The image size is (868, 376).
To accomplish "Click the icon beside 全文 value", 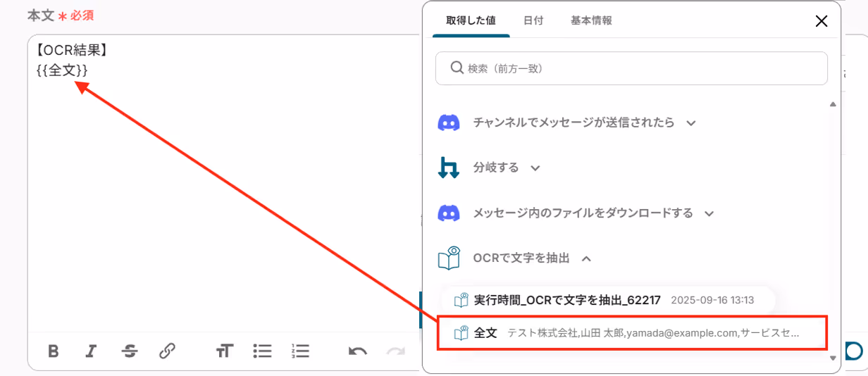I will point(461,333).
